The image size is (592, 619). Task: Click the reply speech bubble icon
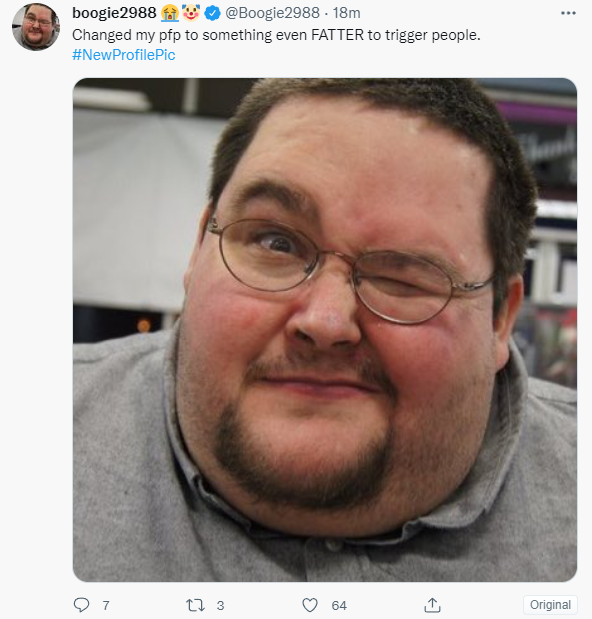click(x=81, y=605)
